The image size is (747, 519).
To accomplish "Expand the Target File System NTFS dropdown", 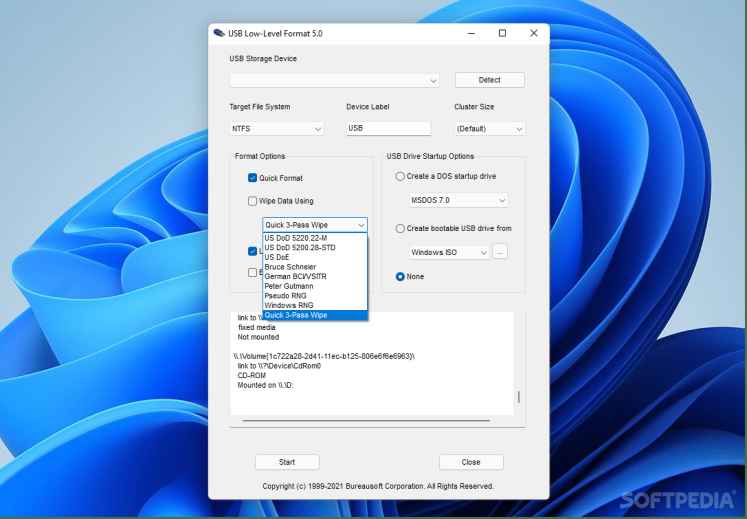I will (277, 129).
